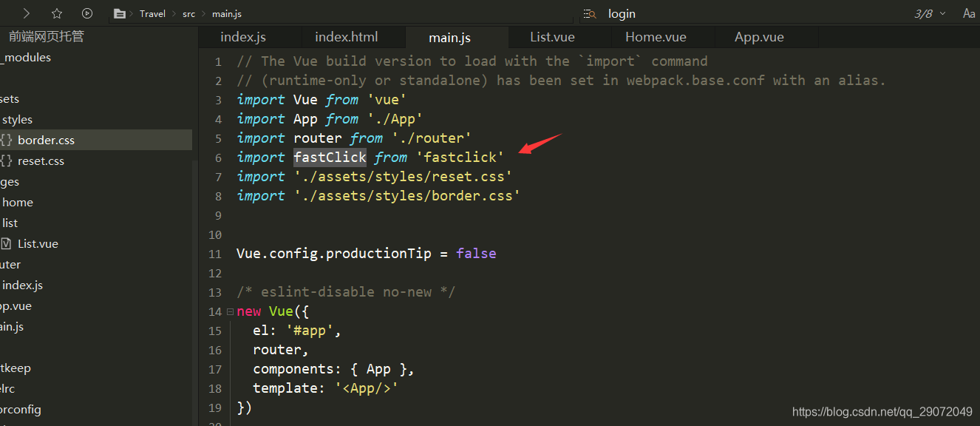Click the reset.css braces file icon

click(6, 160)
